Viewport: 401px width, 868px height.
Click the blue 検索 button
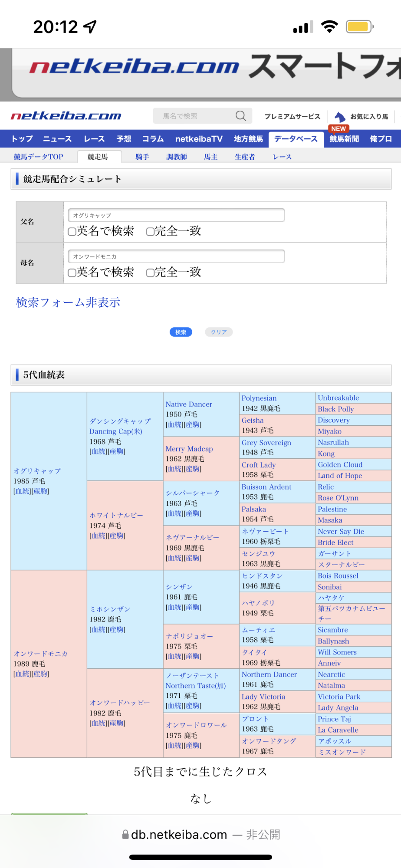(181, 332)
